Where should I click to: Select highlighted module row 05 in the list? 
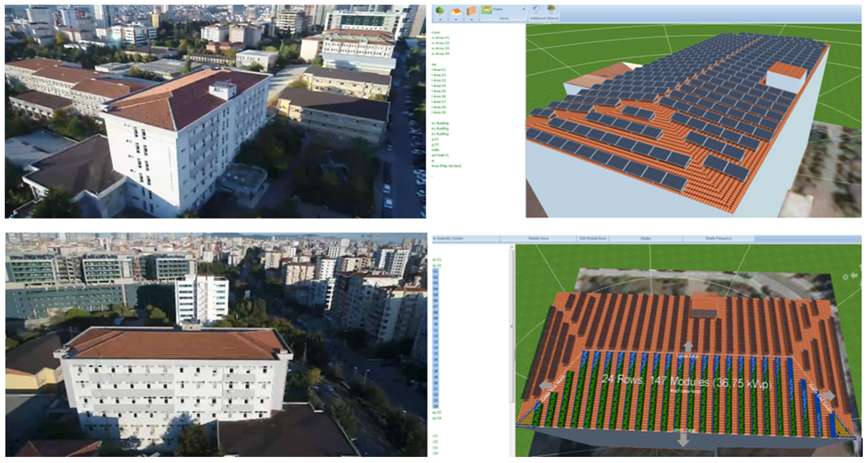pyautogui.click(x=436, y=295)
